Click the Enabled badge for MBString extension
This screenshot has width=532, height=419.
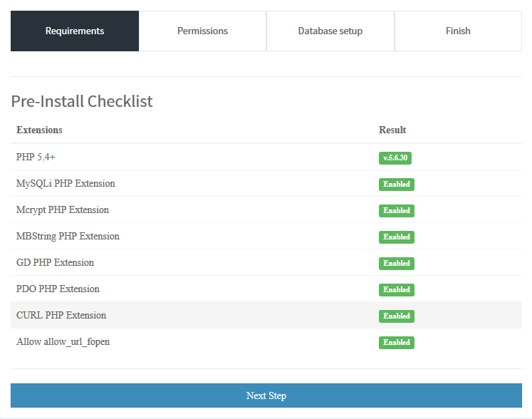pyautogui.click(x=396, y=237)
